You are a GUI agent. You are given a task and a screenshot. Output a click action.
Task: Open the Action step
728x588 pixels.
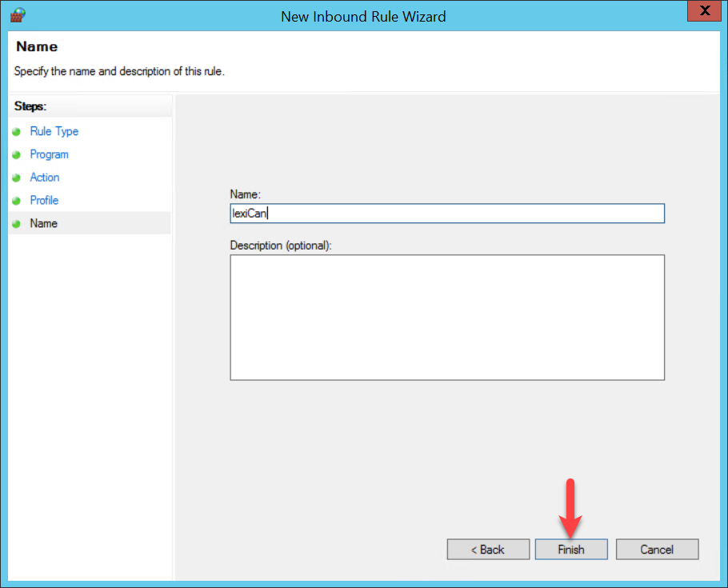[45, 178]
